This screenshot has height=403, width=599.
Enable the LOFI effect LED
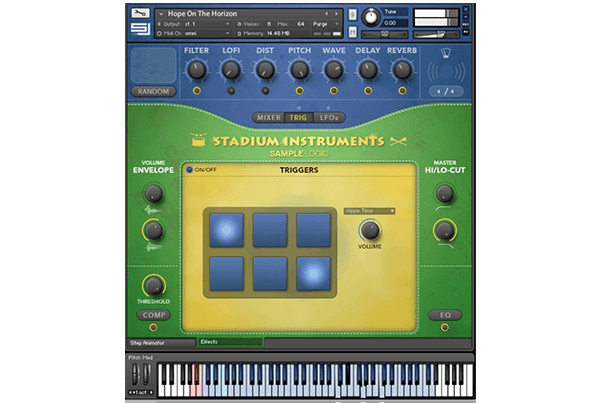click(231, 91)
